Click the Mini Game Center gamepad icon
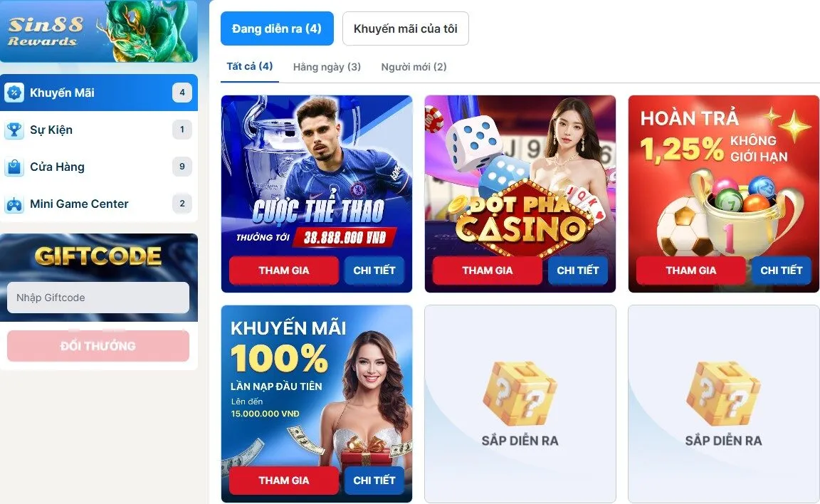 click(14, 204)
